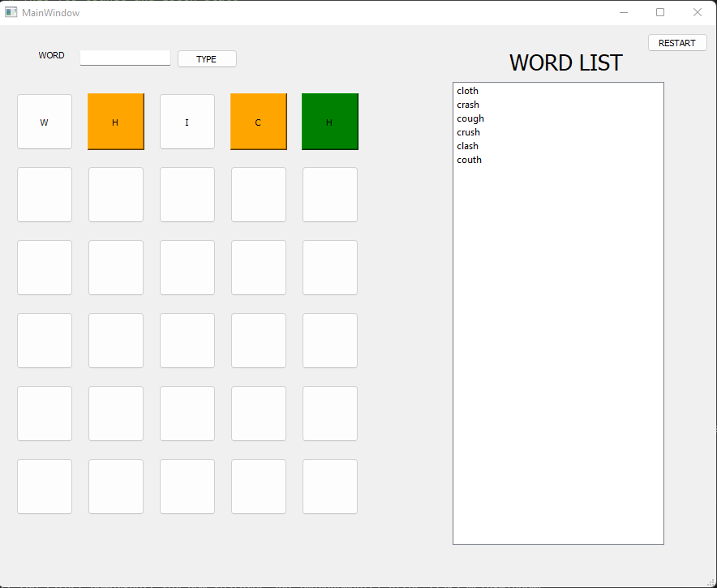Image resolution: width=717 pixels, height=588 pixels.
Task: Click the white tile showing letter W
Action: [x=44, y=122]
